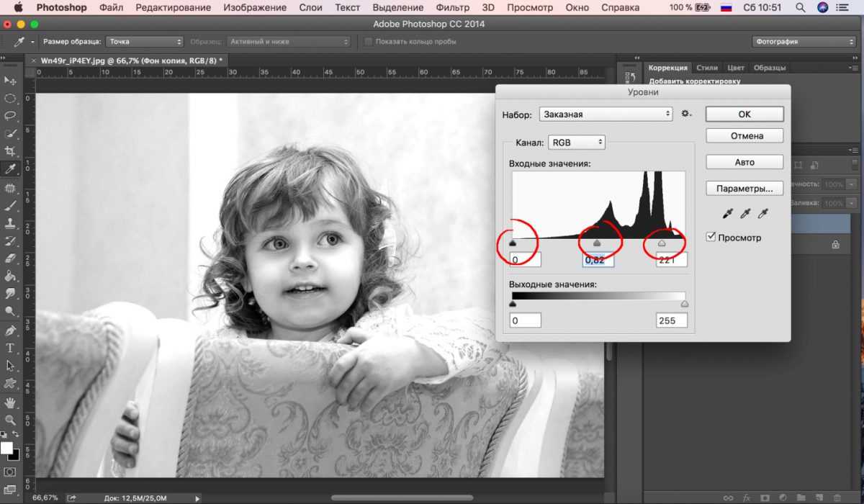Select the Quick Selection tool
This screenshot has width=864, height=504.
tap(10, 133)
